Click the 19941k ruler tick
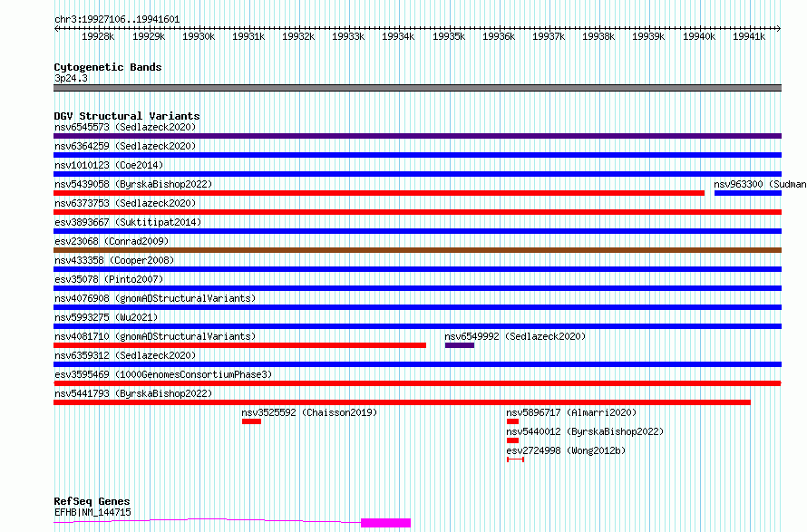The width and height of the screenshot is (807, 532). click(749, 36)
